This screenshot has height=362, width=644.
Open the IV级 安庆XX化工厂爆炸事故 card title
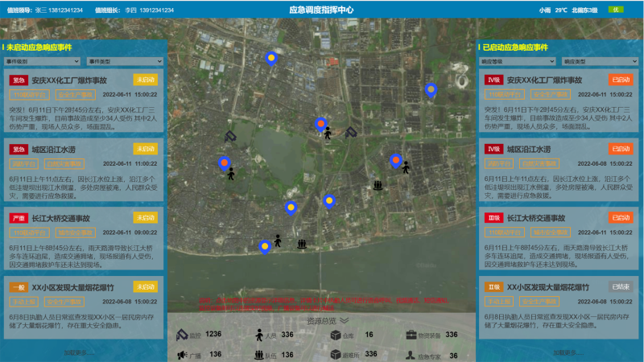click(543, 80)
